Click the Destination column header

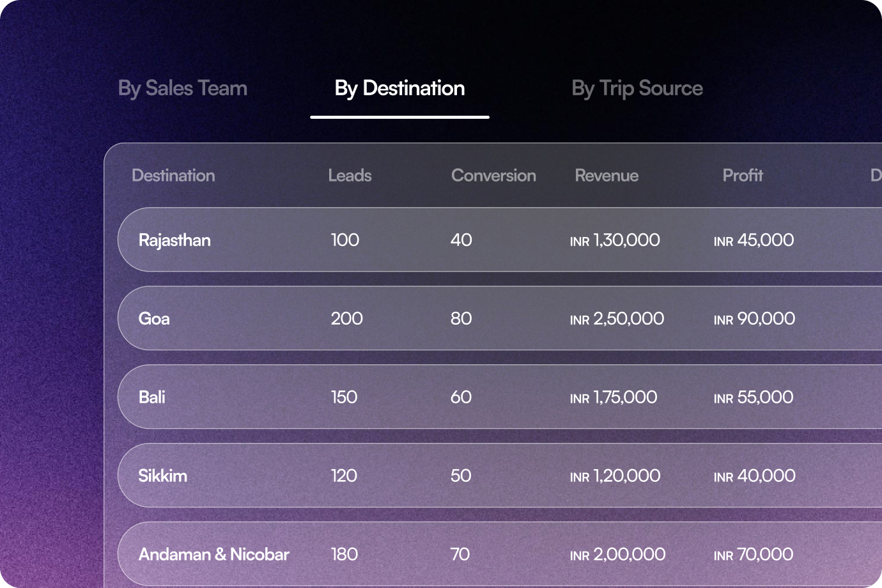tap(173, 175)
